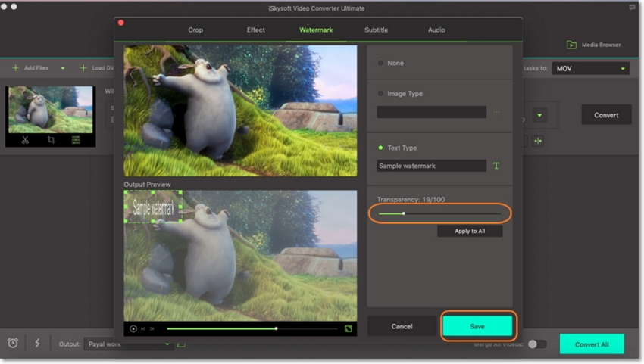This screenshot has height=364, width=644.
Task: Click the Save button
Action: [x=477, y=326]
